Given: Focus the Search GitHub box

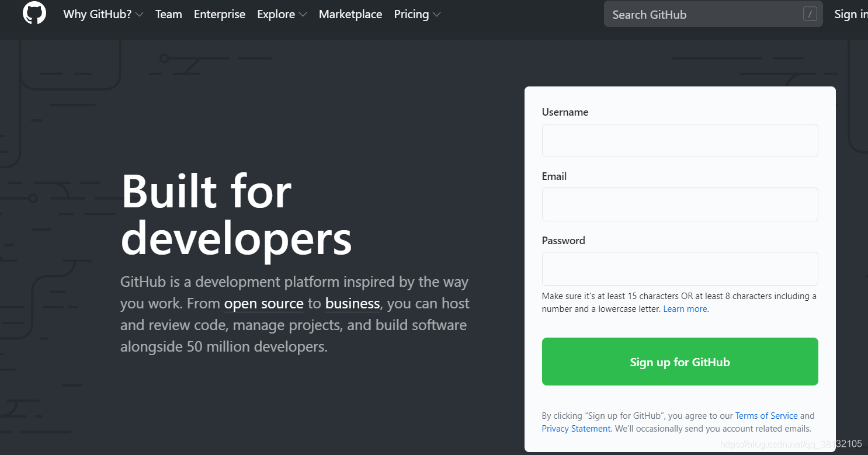Looking at the screenshot, I should coord(713,14).
